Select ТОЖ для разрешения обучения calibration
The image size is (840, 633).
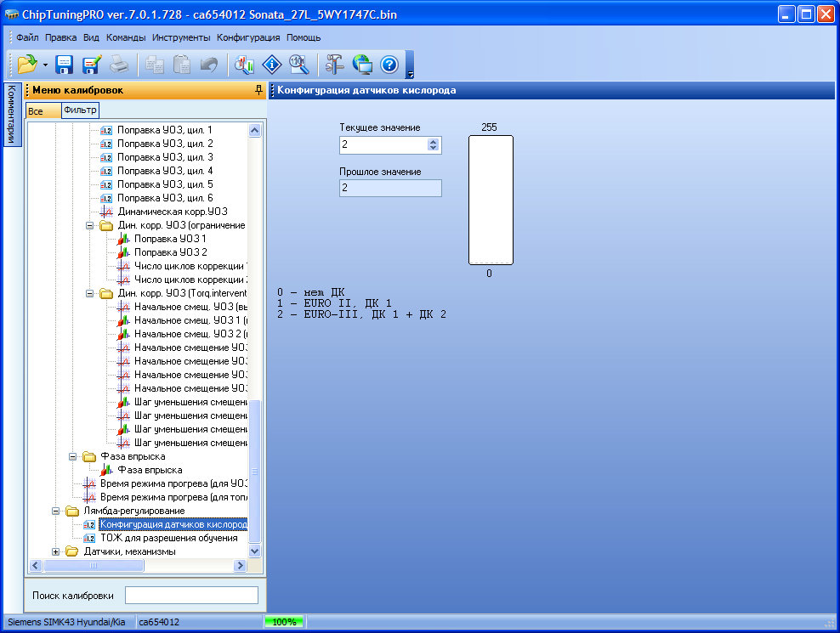pos(168,538)
